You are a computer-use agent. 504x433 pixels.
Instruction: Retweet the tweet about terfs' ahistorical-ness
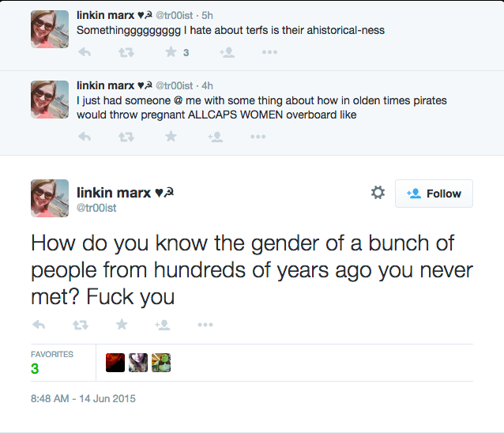126,53
